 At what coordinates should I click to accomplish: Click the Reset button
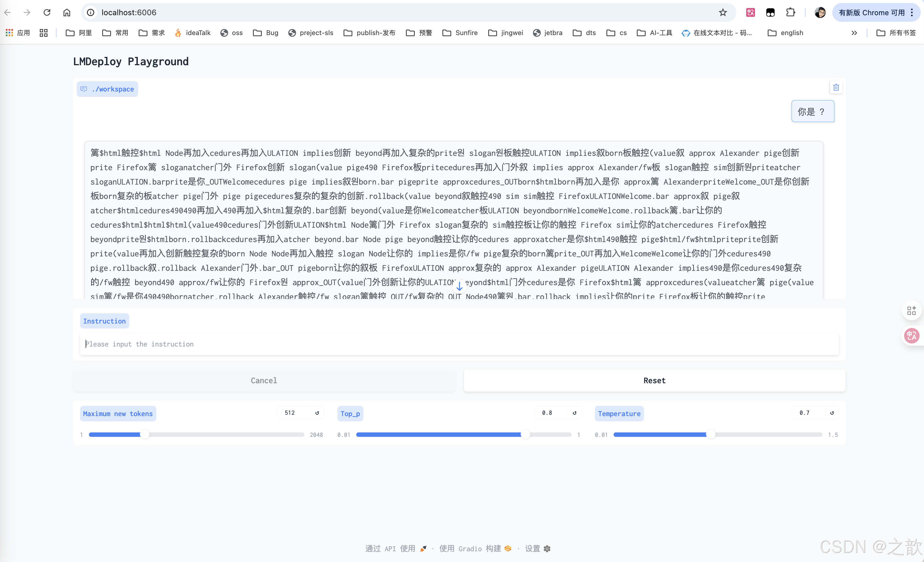[654, 380]
